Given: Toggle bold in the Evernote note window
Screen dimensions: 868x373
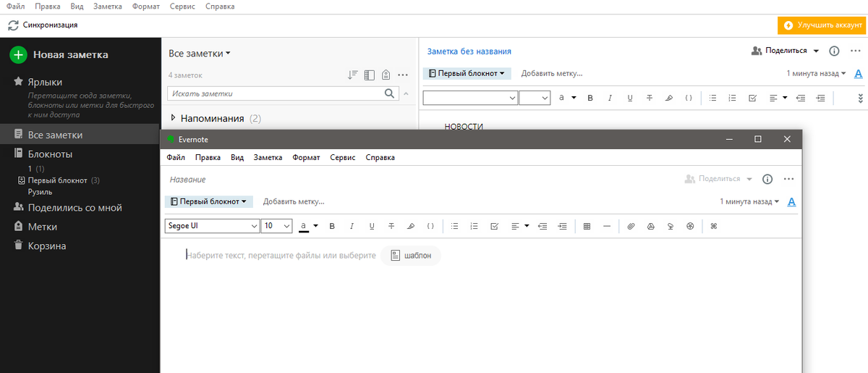Looking at the screenshot, I should [333, 226].
